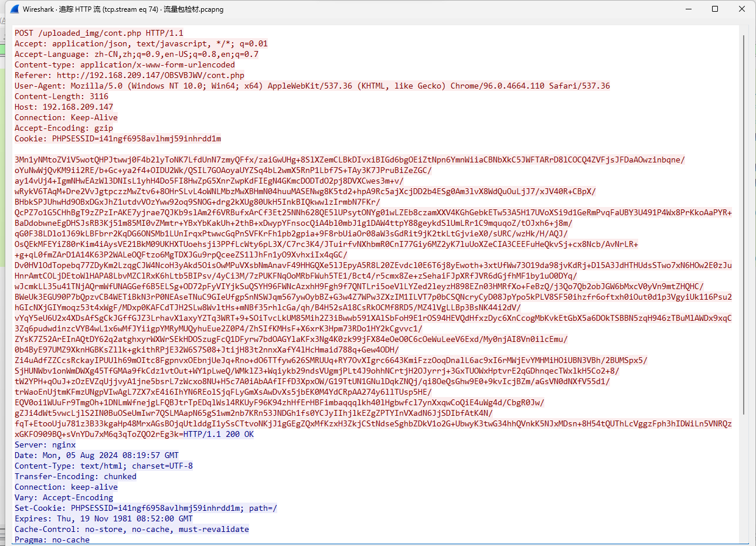Screen dimensions: 756x546
Task: Close the Follow HTTP Stream window
Action: (742, 9)
